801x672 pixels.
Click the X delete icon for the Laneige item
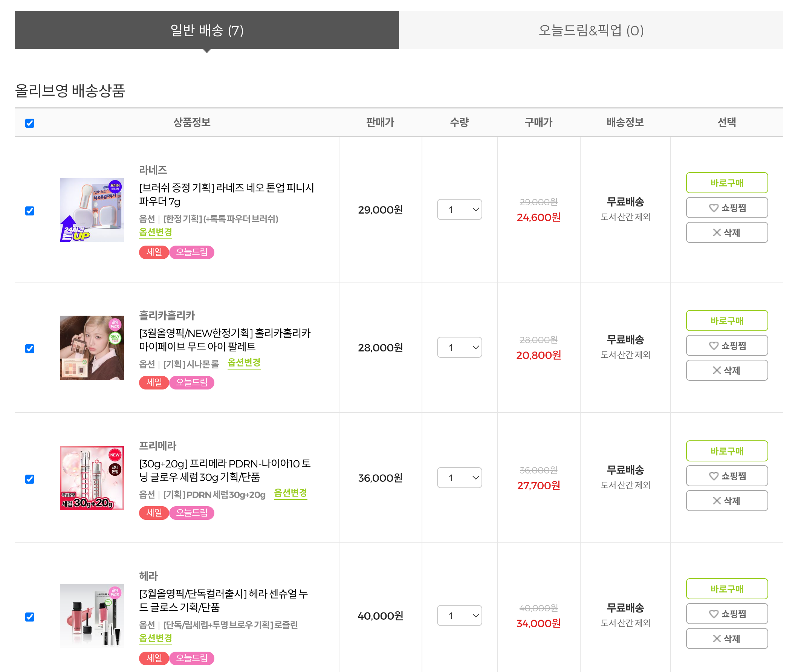coord(716,232)
